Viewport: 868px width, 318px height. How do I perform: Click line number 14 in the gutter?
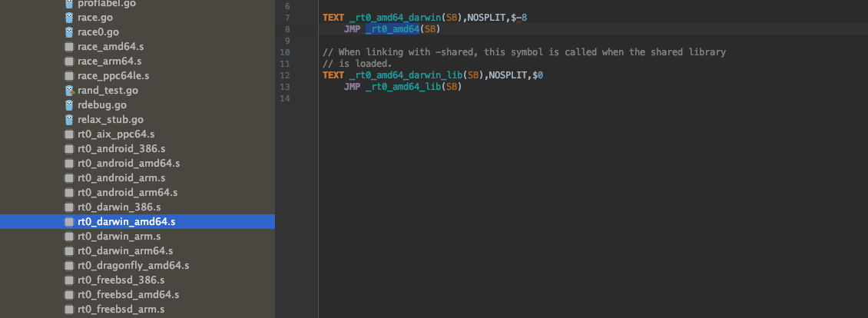pyautogui.click(x=284, y=98)
